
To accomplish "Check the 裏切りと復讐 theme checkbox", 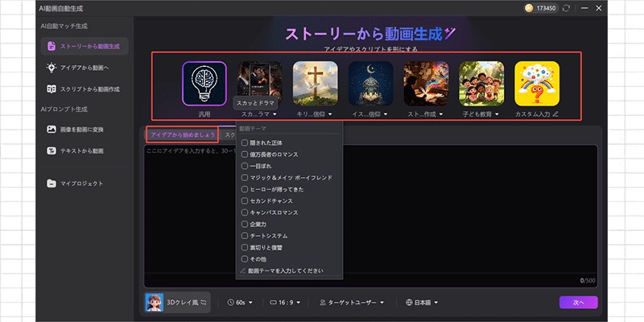I will [245, 248].
